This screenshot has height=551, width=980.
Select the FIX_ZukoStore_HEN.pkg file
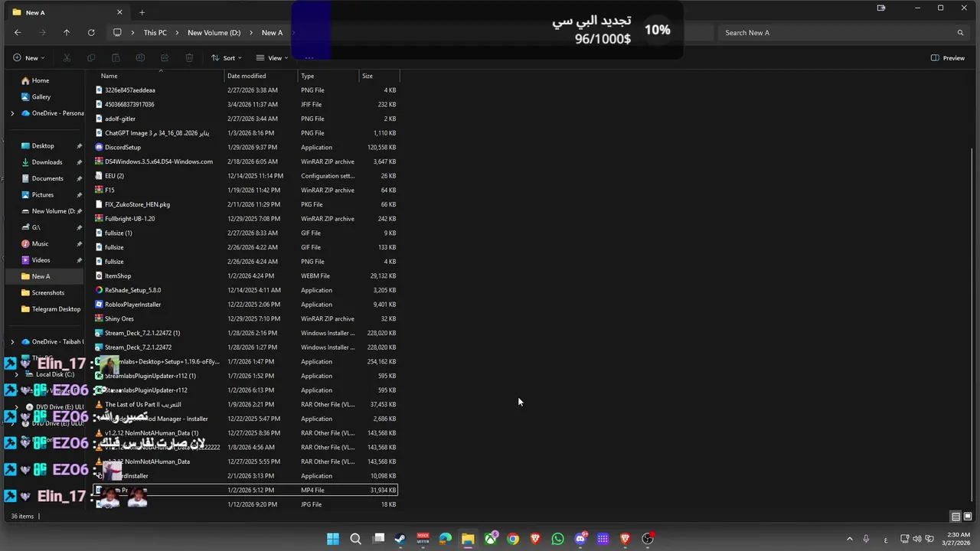[245, 204]
